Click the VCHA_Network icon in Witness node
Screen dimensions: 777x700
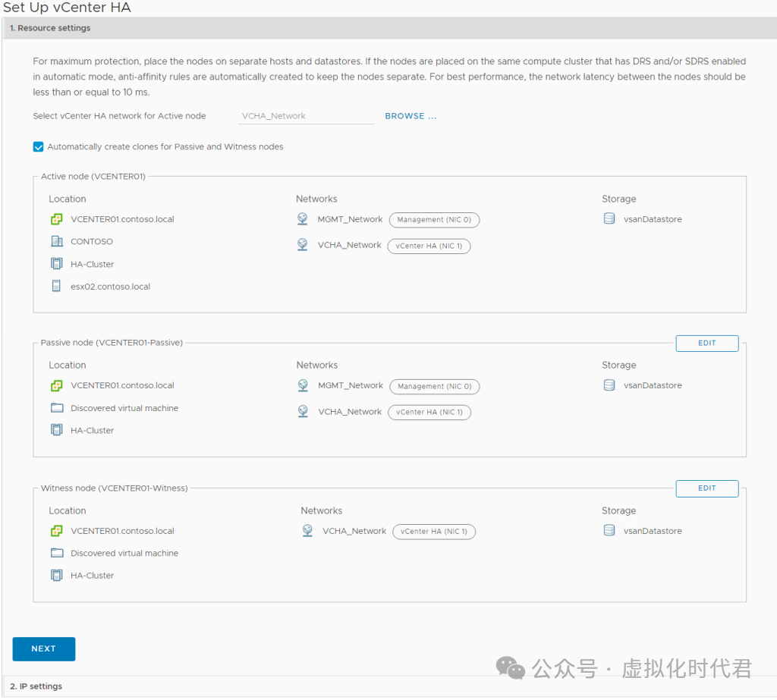coord(307,531)
